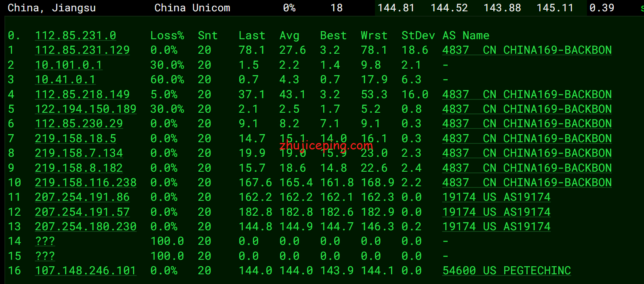This screenshot has height=284, width=644.
Task: Open final hop 107.148.246.101
Action: [86, 271]
